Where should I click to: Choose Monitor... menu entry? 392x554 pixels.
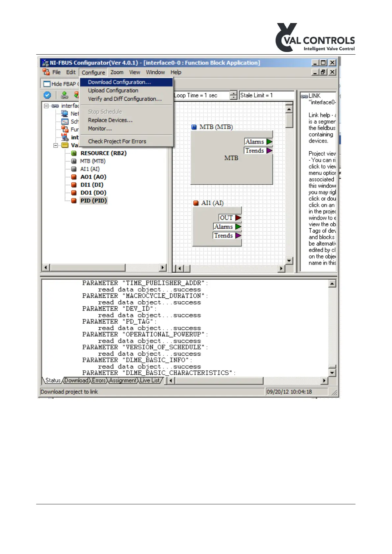coord(126,129)
